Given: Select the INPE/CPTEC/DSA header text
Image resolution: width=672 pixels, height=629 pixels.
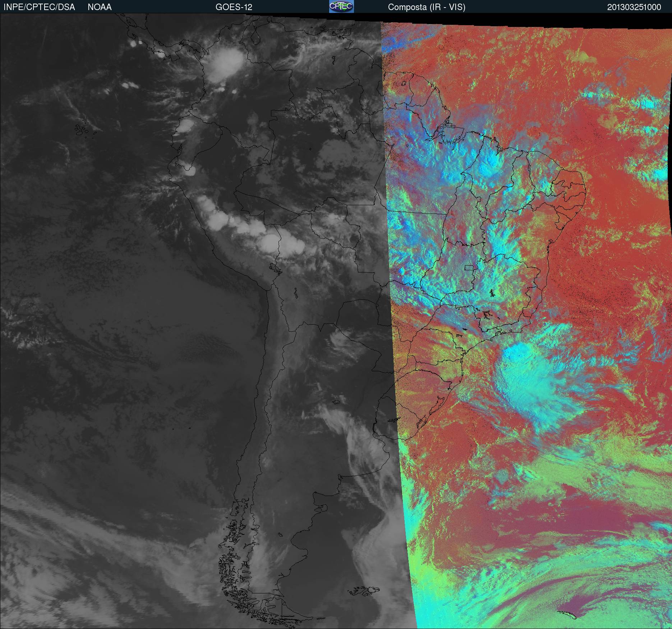Looking at the screenshot, I should [39, 7].
